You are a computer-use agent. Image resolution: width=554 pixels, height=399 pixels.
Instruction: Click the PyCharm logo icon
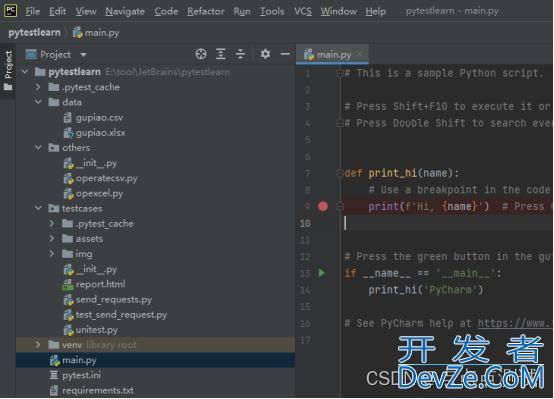[x=10, y=11]
